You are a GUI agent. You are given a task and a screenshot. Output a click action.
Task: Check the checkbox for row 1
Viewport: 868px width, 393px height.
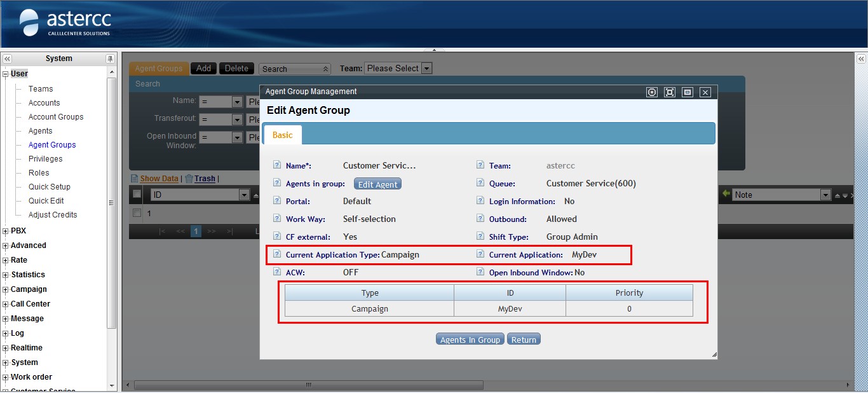[137, 213]
